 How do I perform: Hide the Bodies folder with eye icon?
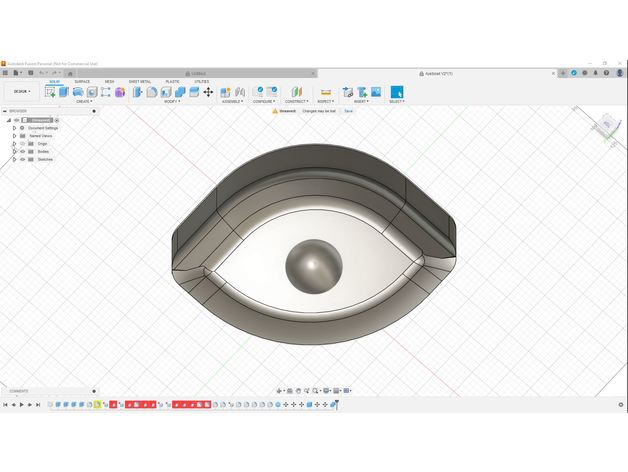click(22, 152)
